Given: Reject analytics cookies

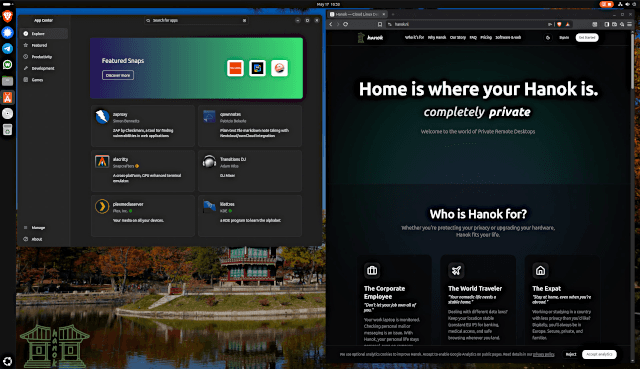Looking at the screenshot, I should (571, 354).
